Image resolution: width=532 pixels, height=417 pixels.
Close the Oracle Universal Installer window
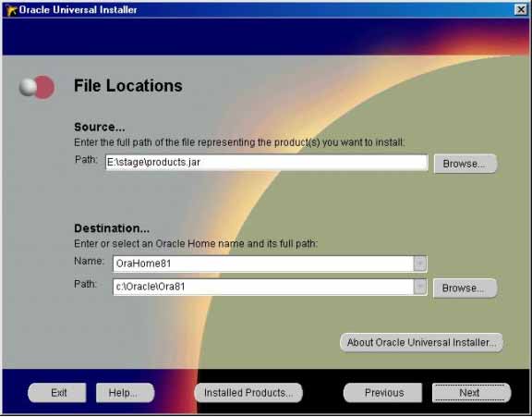(x=521, y=9)
